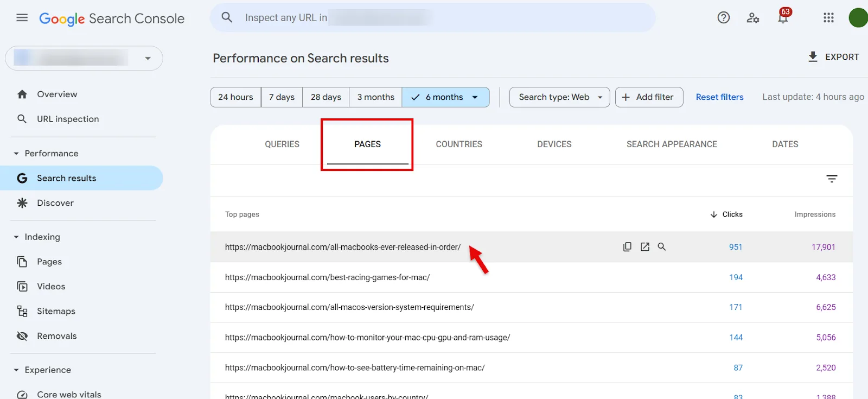
Task: Open the Help question mark icon
Action: pyautogui.click(x=723, y=18)
